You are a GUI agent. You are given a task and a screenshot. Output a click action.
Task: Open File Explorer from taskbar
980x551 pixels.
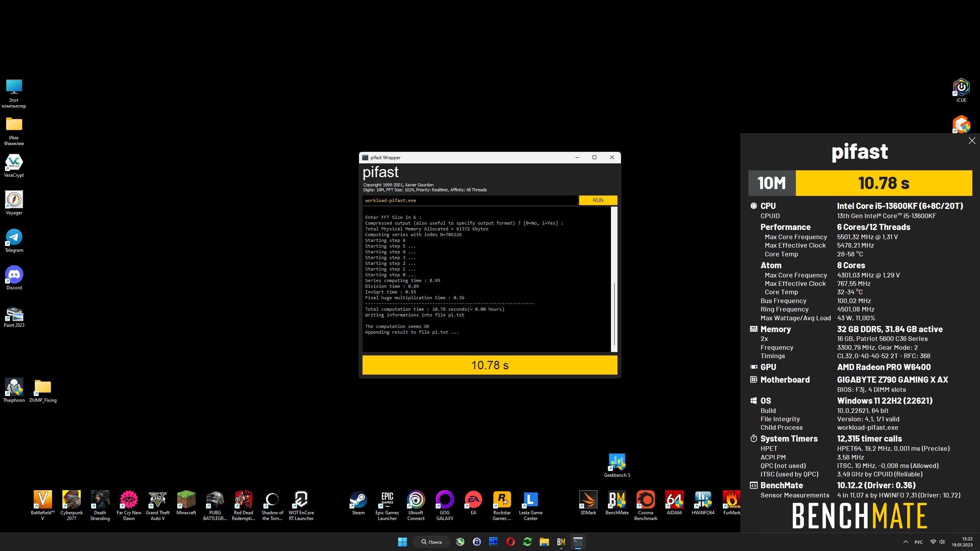(544, 542)
